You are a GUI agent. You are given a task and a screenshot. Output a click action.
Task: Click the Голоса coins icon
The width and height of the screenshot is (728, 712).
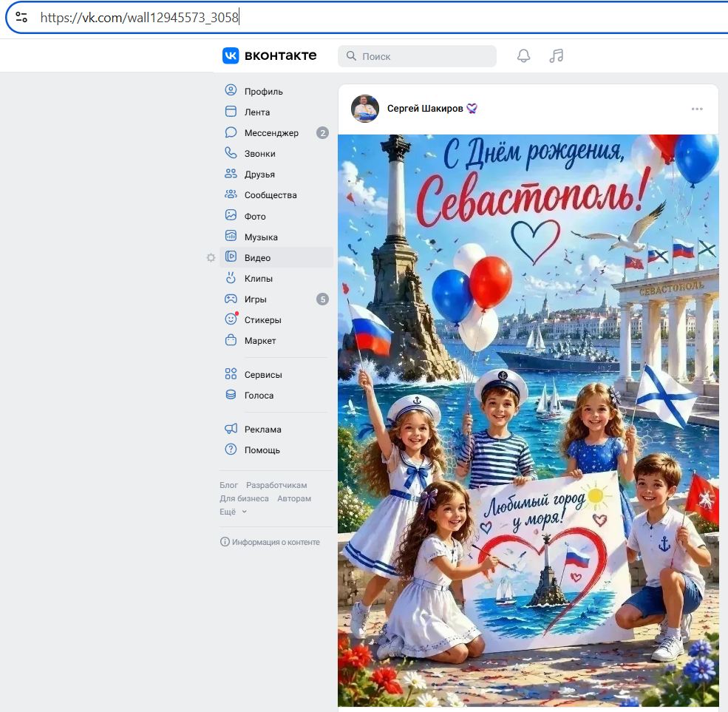click(x=231, y=394)
